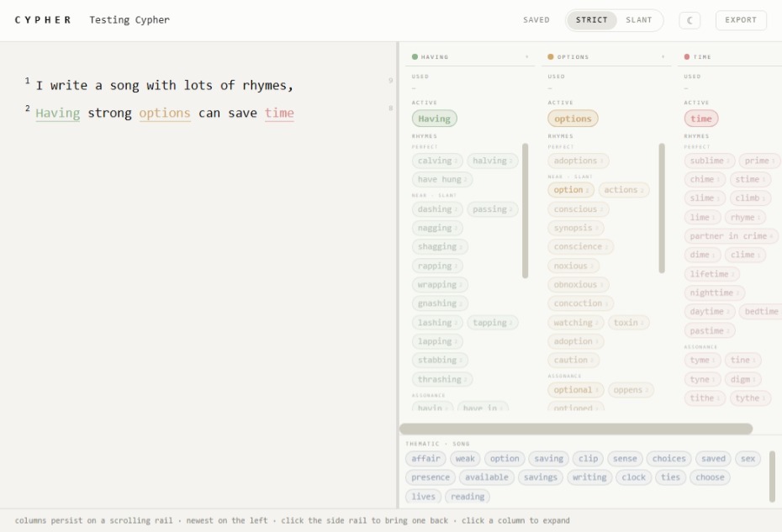
Task: Edit the Testing Cypher title field
Action: pyautogui.click(x=129, y=20)
